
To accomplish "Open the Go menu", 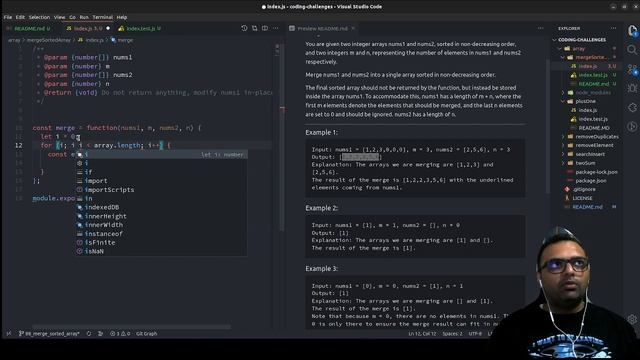I will point(72,17).
